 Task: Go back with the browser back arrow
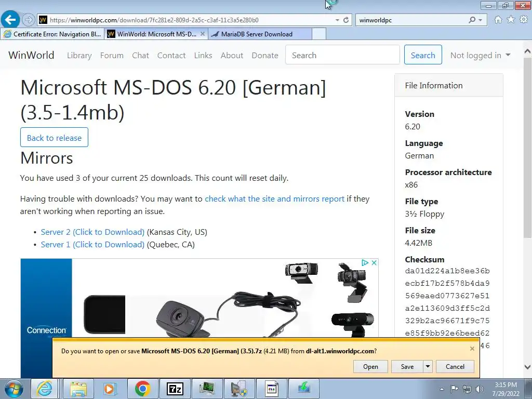(x=10, y=20)
